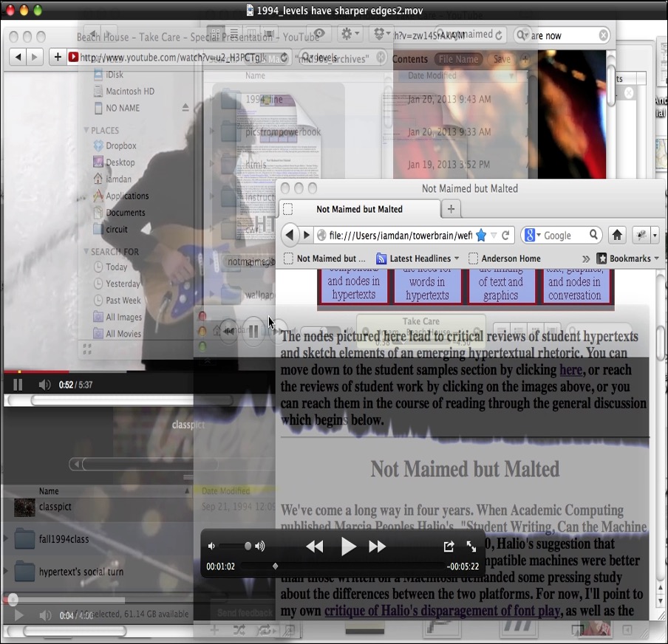The width and height of the screenshot is (668, 644).
Task: Click QuickTime timeline playhead diamond
Action: coord(275,566)
